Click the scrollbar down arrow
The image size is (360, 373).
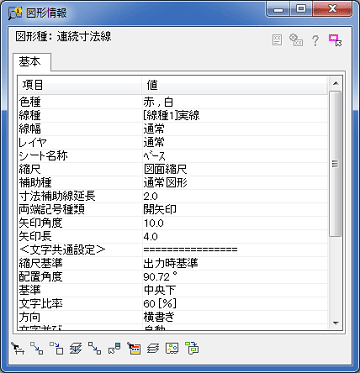335,323
